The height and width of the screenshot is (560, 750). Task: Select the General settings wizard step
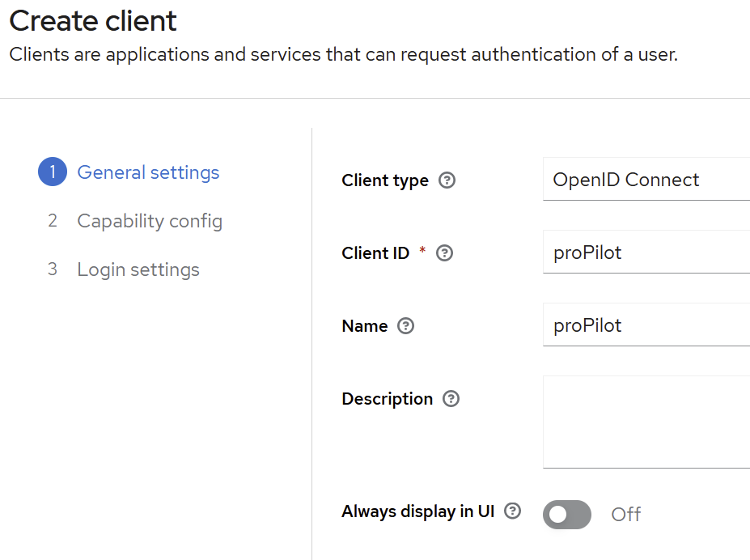[x=148, y=172]
